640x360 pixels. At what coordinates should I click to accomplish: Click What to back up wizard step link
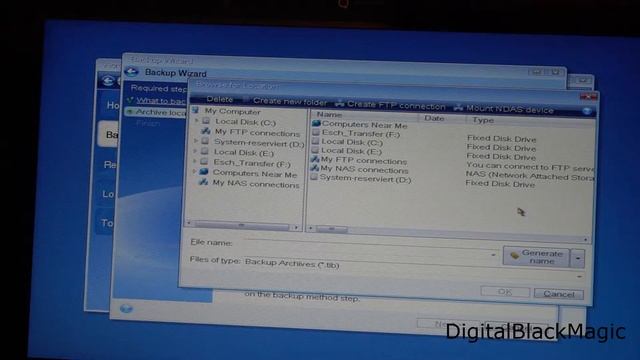click(160, 100)
